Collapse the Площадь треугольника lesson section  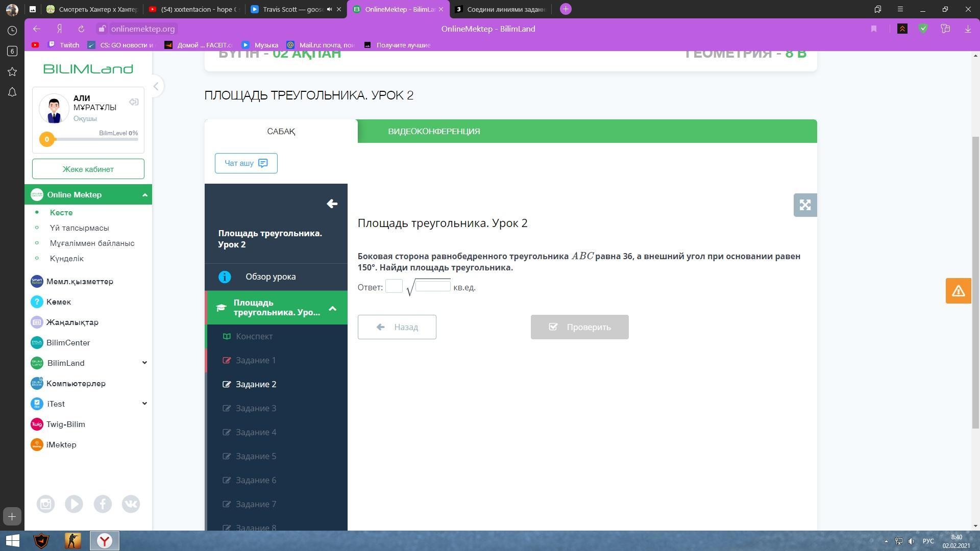[332, 308]
